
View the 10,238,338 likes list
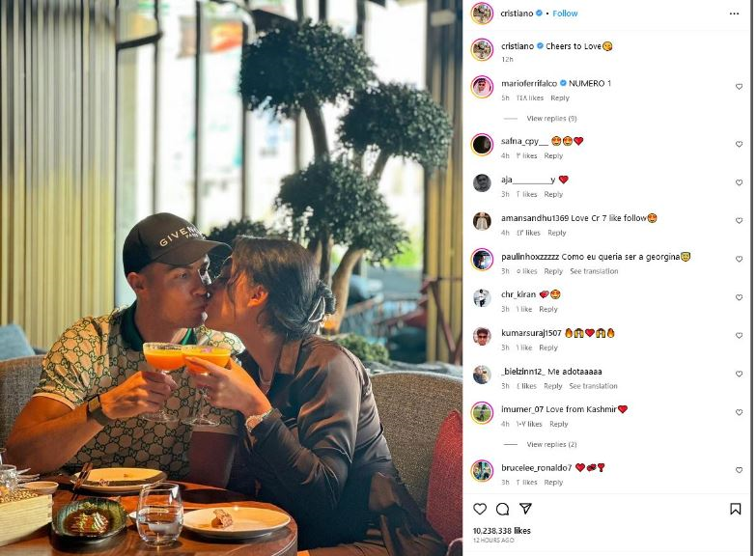501,531
